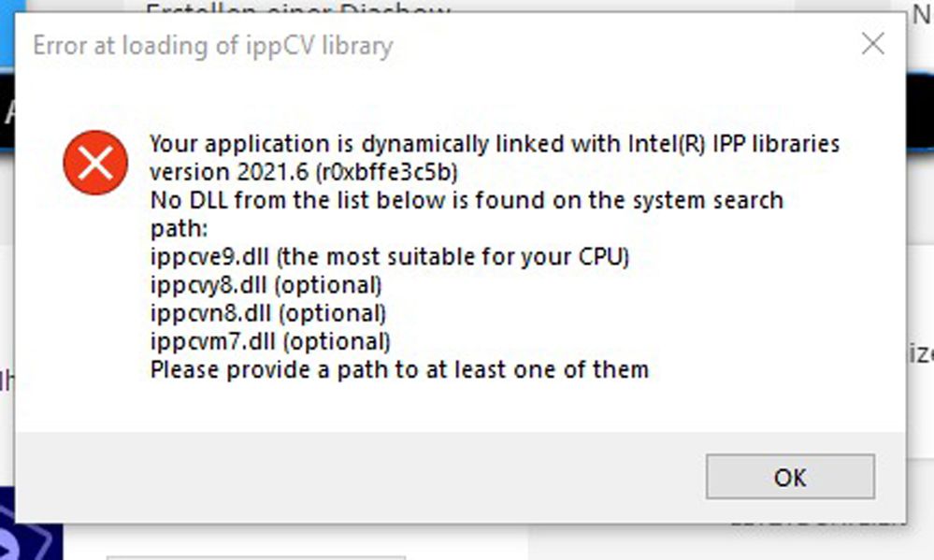
Task: Click the red error icon
Action: point(95,164)
